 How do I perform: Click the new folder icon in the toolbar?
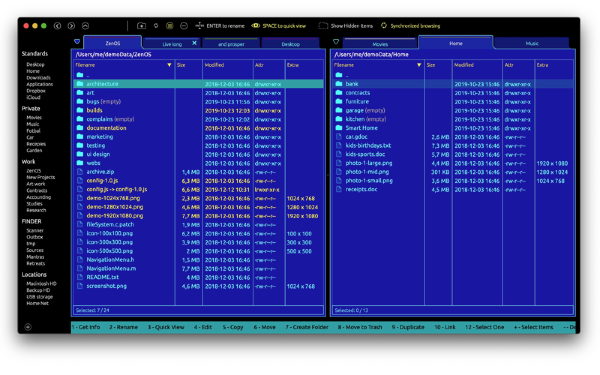142,26
